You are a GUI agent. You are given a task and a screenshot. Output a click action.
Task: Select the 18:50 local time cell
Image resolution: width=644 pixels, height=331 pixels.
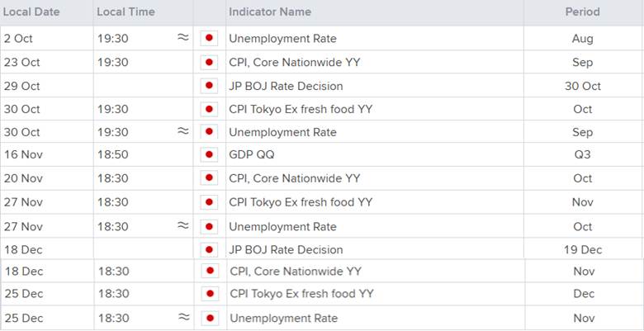[x=112, y=154]
